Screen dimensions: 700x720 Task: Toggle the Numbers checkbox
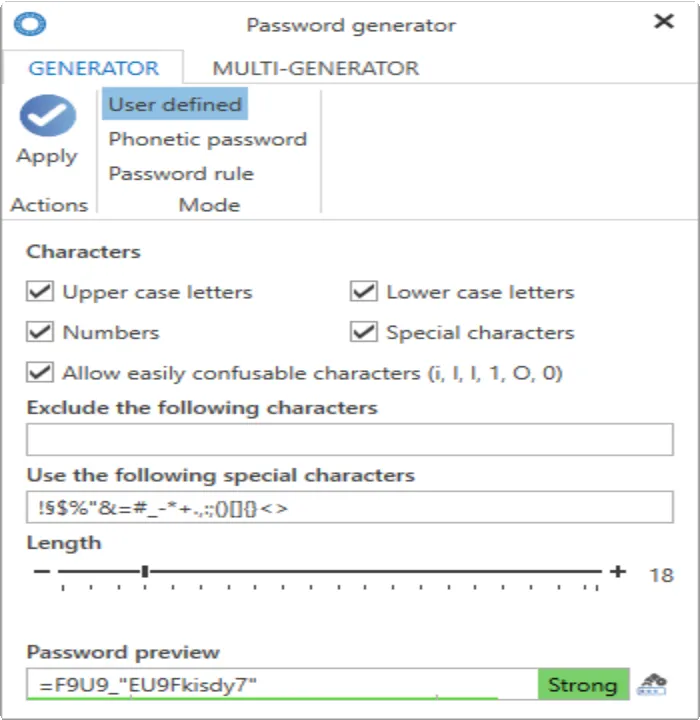coord(40,332)
